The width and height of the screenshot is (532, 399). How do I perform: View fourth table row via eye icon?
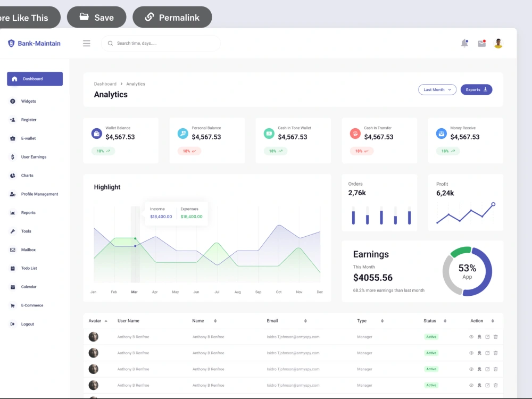coord(471,385)
